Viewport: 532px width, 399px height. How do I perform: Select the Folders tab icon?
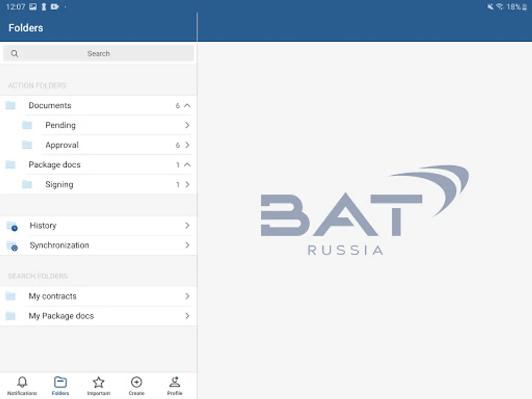click(x=60, y=382)
